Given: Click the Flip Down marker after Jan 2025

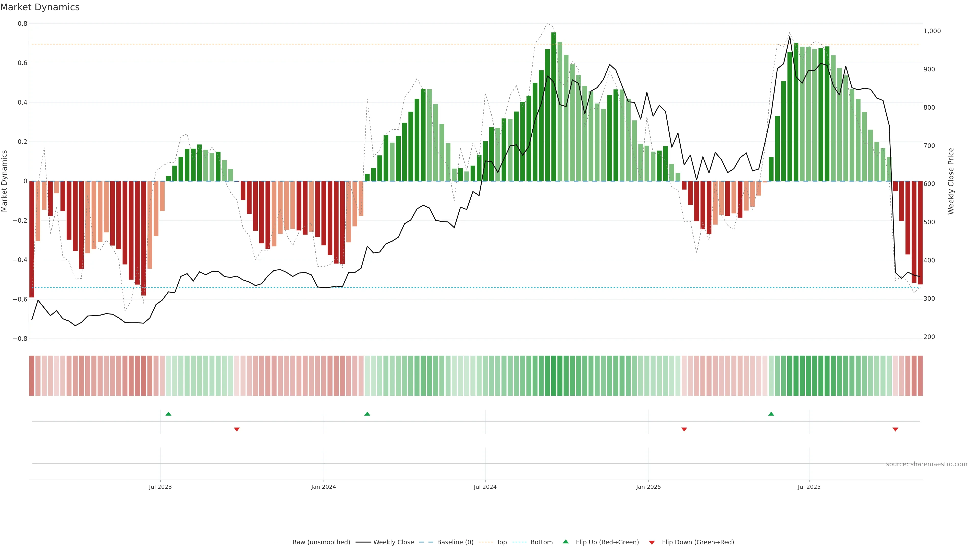Looking at the screenshot, I should coord(684,429).
